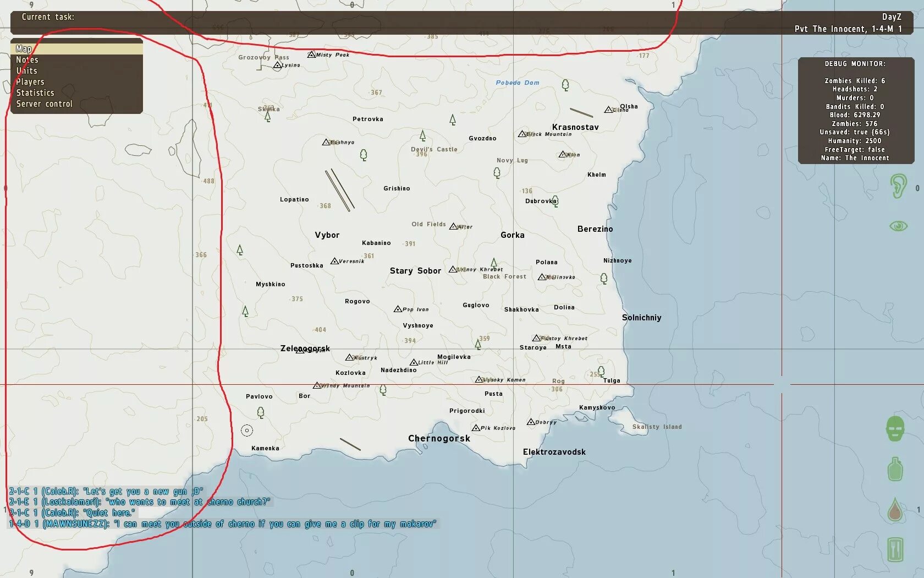Click the Chernogorsk city label

coord(439,438)
